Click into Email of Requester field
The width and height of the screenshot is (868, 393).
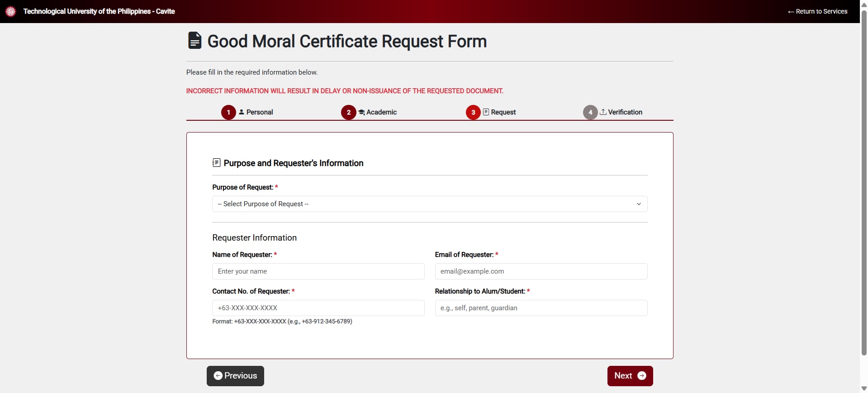pyautogui.click(x=541, y=271)
